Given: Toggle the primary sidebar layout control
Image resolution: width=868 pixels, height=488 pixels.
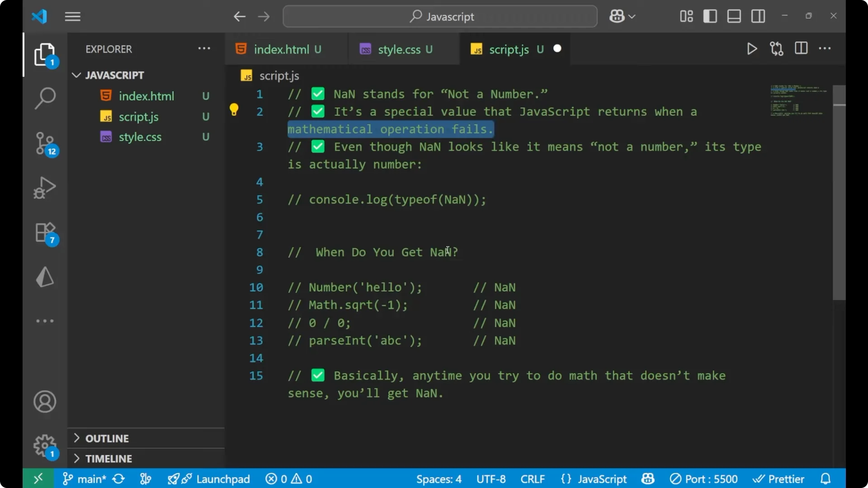Looking at the screenshot, I should point(710,16).
